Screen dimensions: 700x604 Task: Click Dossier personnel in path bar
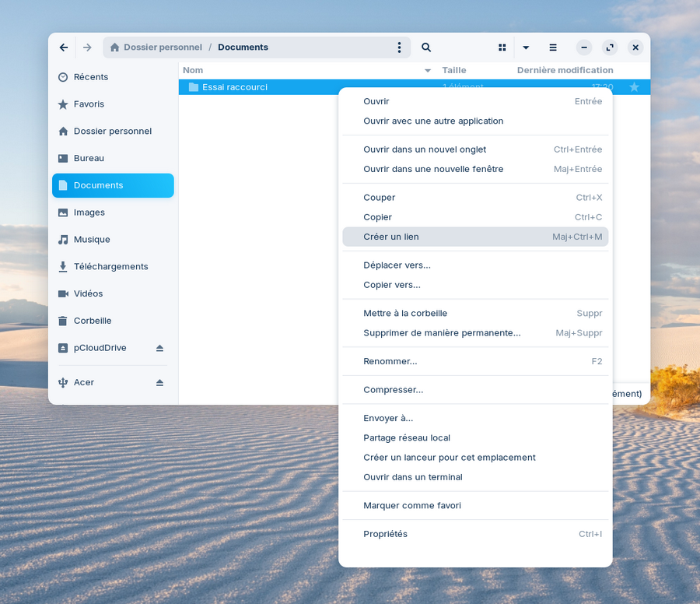tap(162, 47)
